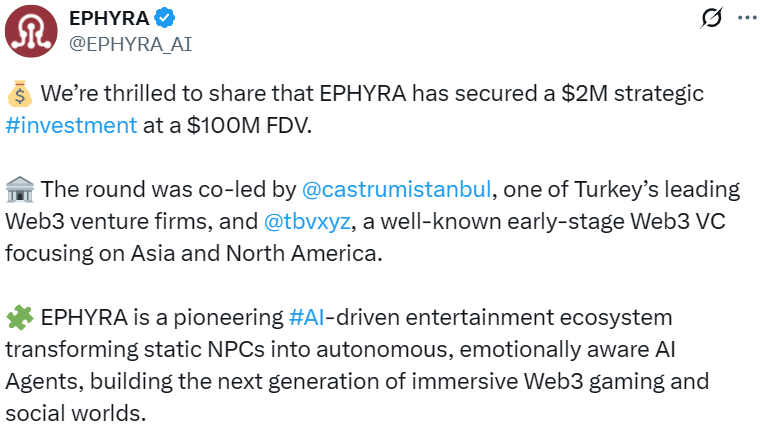Click the money bag emoji
760x430 pixels.
coord(19,95)
